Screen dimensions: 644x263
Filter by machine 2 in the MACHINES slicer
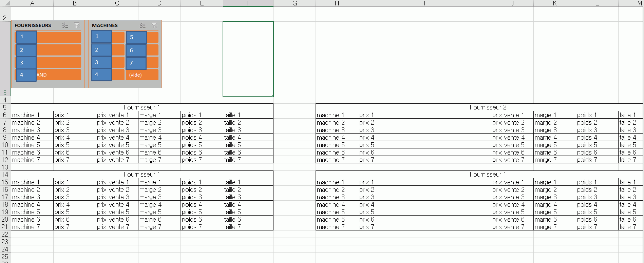(x=108, y=50)
